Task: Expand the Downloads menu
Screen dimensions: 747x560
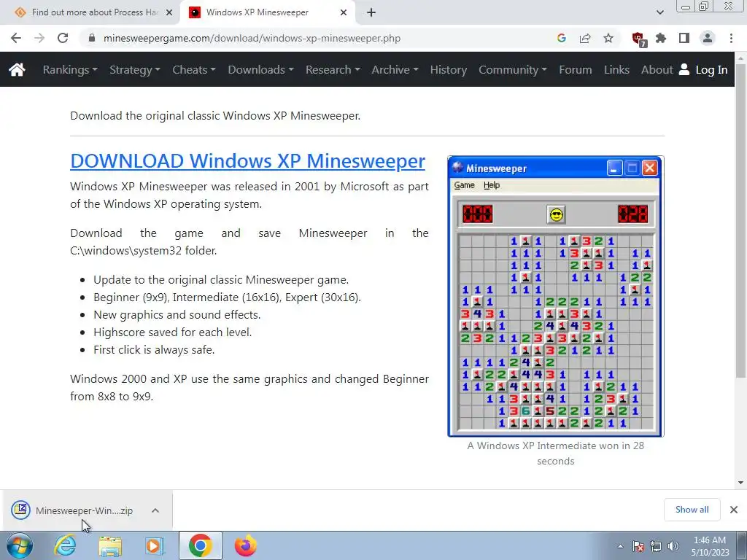Action: [x=260, y=69]
